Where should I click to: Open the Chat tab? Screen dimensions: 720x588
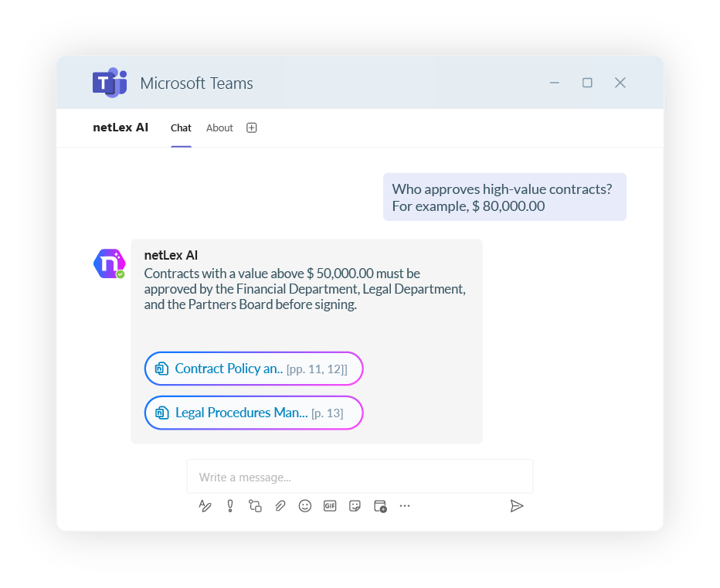(181, 128)
